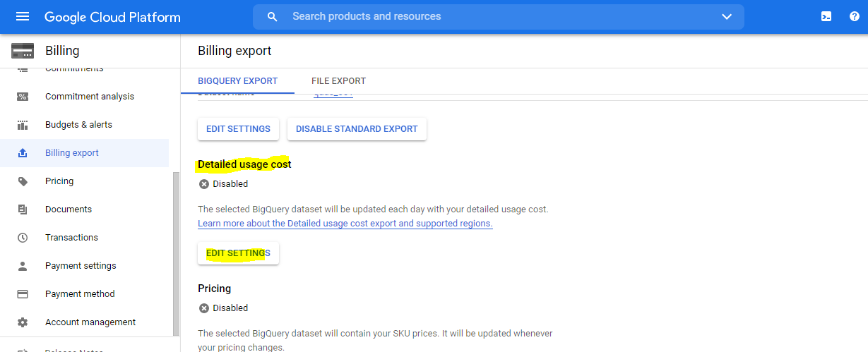Open Learn more about Detailed usage cost link
The height and width of the screenshot is (352, 868).
coord(345,224)
